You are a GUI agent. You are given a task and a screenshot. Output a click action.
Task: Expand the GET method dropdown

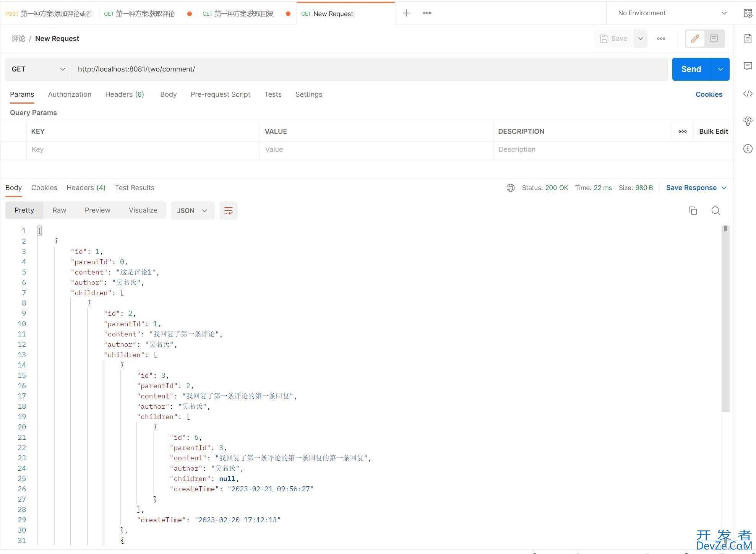click(62, 69)
